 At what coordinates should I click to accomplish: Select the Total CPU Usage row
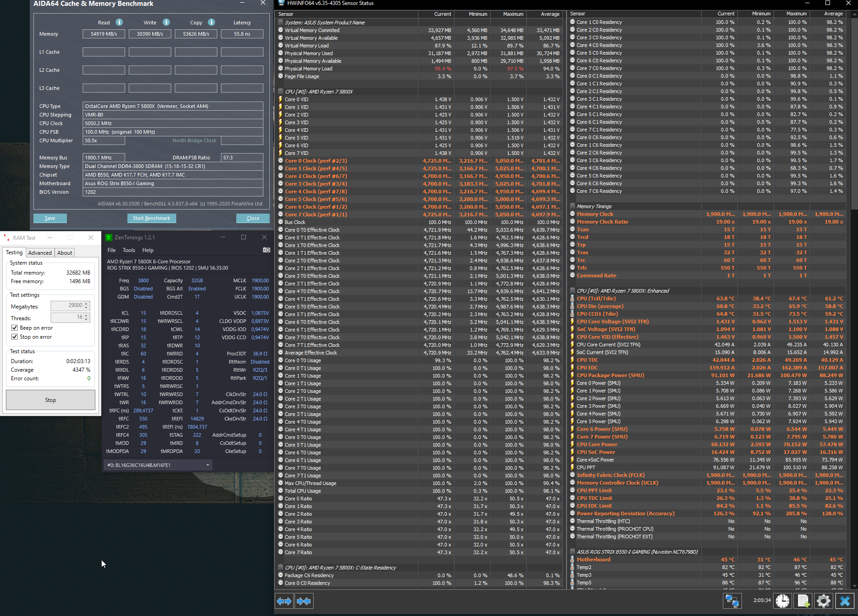(x=419, y=491)
